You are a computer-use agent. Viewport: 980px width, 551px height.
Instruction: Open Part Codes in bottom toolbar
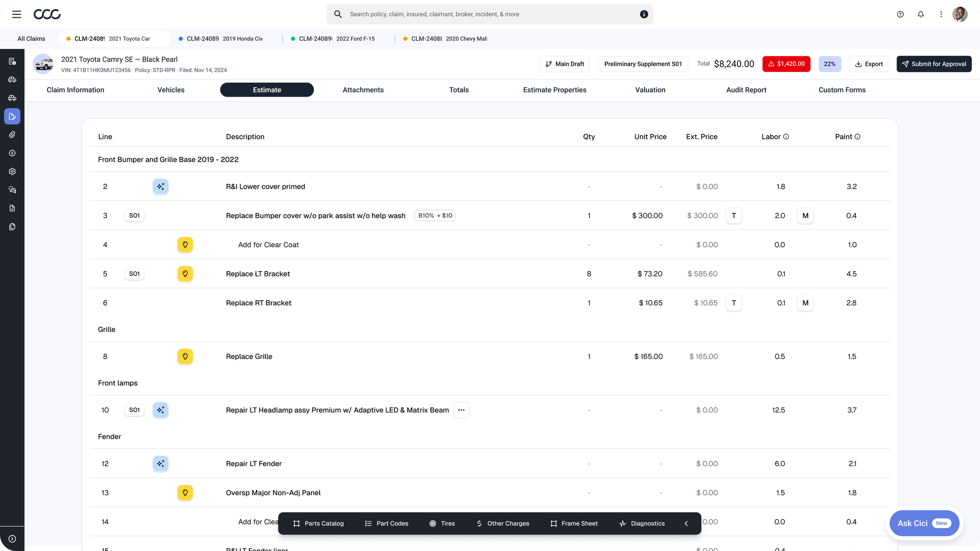pyautogui.click(x=387, y=524)
